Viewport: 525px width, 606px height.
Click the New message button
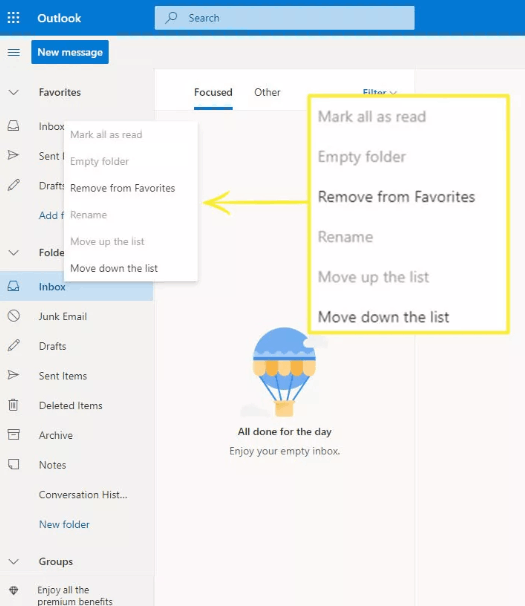click(70, 52)
